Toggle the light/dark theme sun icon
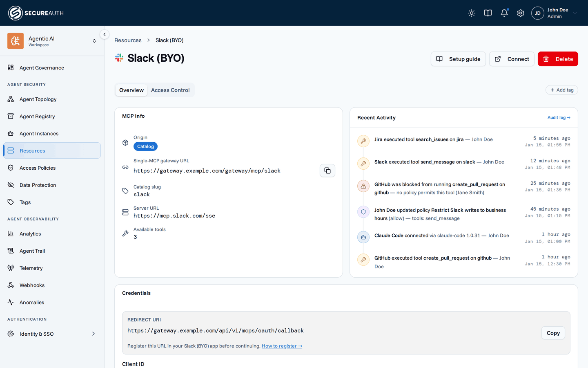The height and width of the screenshot is (368, 588). pyautogui.click(x=472, y=13)
